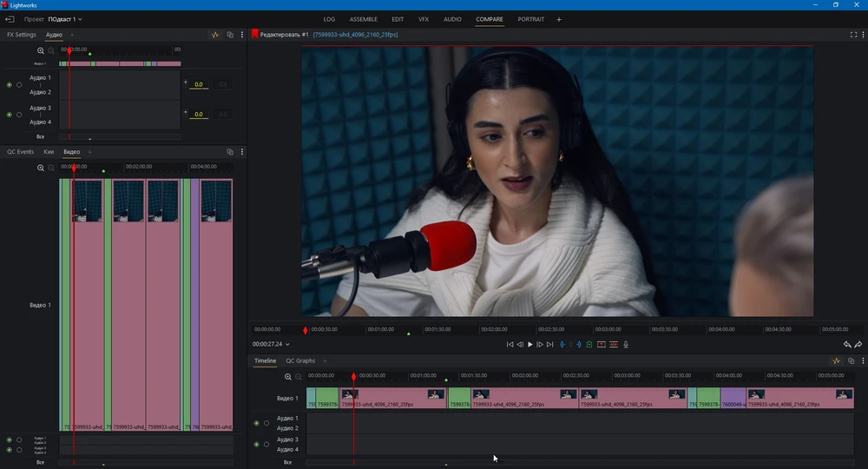Image resolution: width=868 pixels, height=469 pixels.
Task: Zoom in on the bottom timeline panel
Action: coord(288,377)
